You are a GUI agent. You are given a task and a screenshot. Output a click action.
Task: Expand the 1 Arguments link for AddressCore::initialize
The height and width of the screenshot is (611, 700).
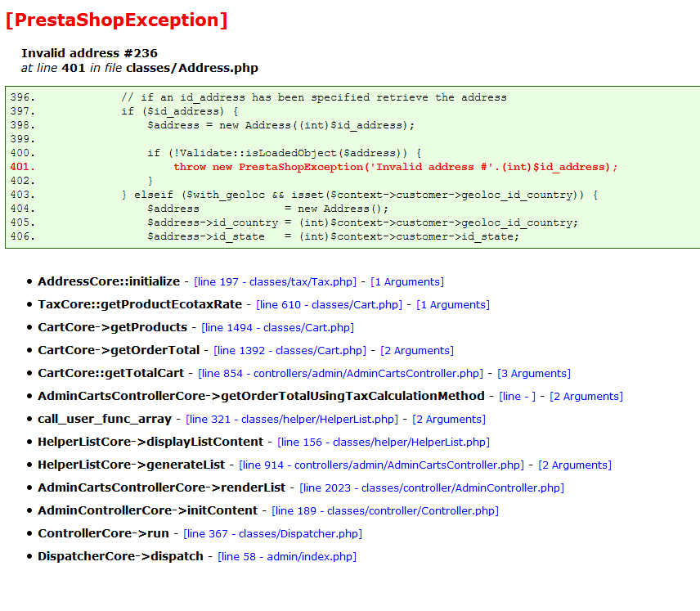[407, 282]
